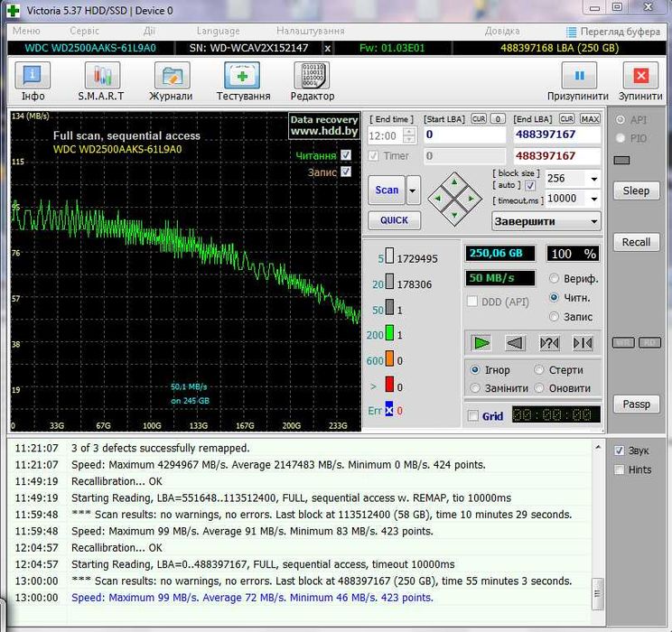Open the timeout ms dropdown
Viewport: 672px width, 632px height.
593,199
